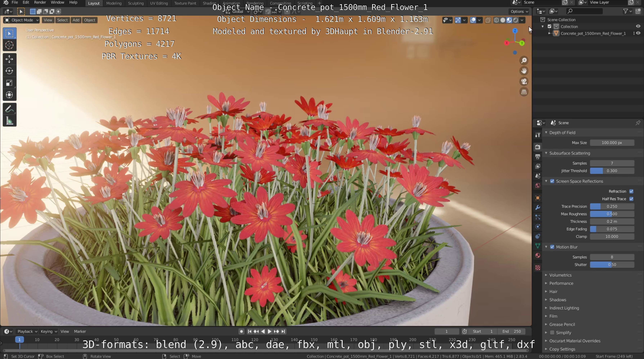Switch to the Modeling workspace tab
The image size is (644, 359).
pyautogui.click(x=114, y=3)
